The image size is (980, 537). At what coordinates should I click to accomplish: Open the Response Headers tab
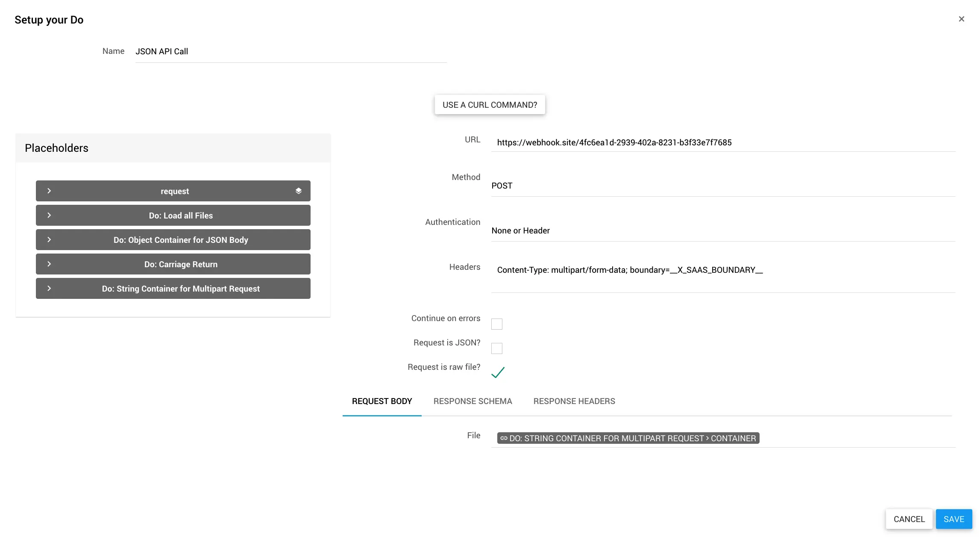574,401
